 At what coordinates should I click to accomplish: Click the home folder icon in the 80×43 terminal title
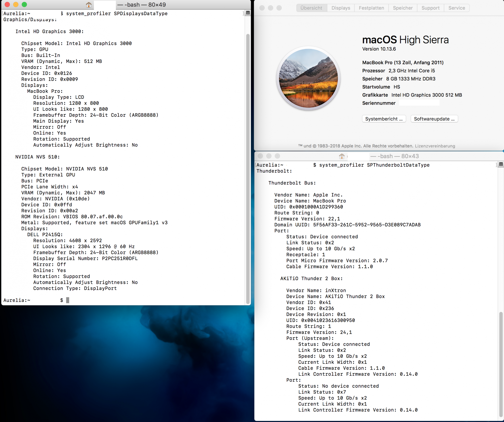pyautogui.click(x=342, y=156)
